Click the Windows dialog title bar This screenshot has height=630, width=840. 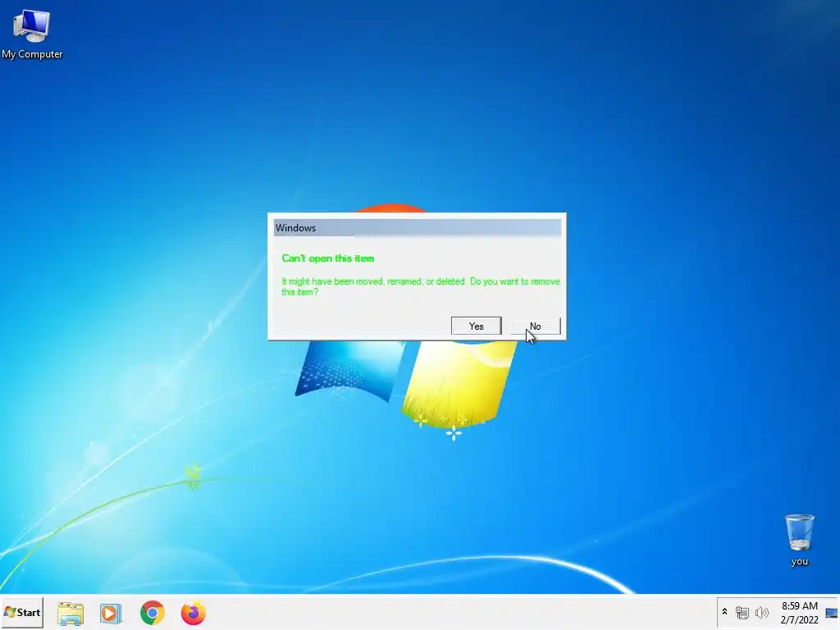tap(418, 228)
